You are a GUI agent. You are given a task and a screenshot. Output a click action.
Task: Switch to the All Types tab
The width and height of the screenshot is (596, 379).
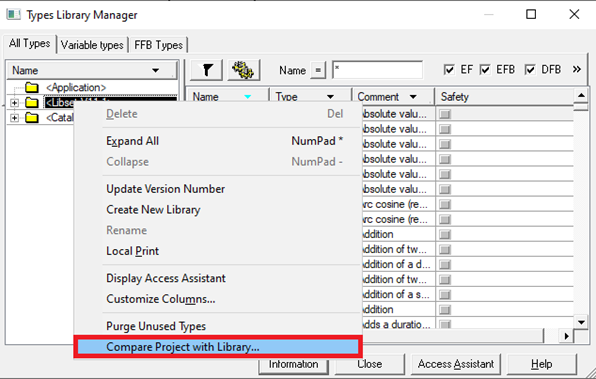pos(30,43)
